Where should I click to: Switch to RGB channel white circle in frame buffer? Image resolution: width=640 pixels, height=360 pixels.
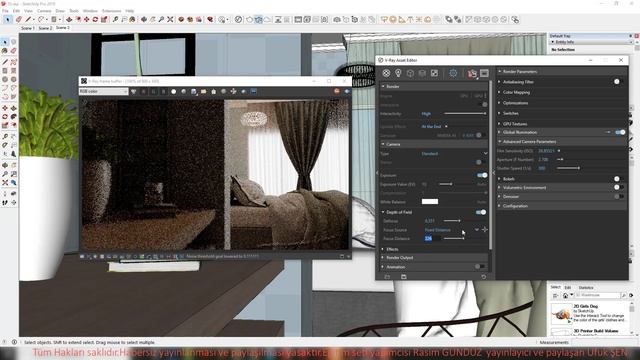pos(173,91)
